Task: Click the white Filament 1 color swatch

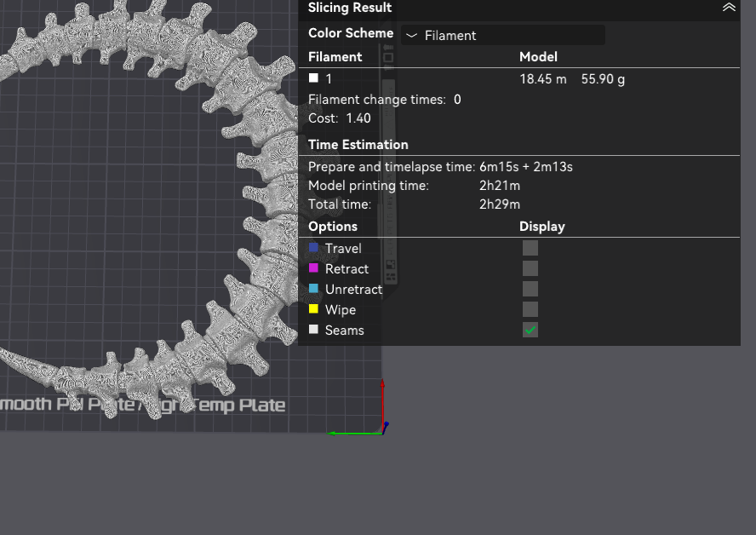Action: click(313, 78)
